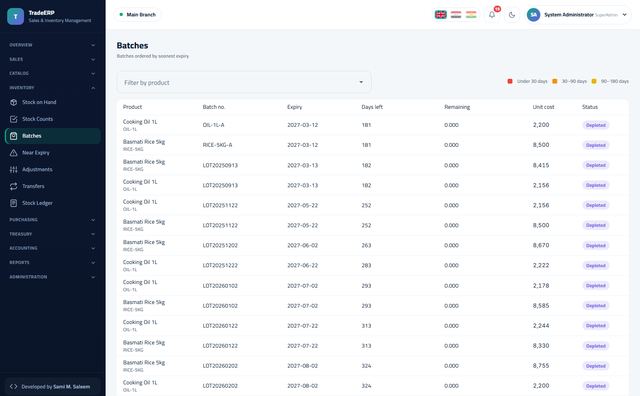The width and height of the screenshot is (640, 396).
Task: Toggle dark mode moon icon
Action: coord(512,15)
